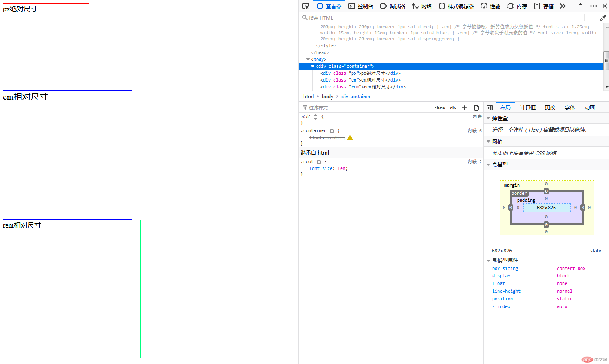Click the font-size property name
The width and height of the screenshot is (609, 364).
point(320,169)
